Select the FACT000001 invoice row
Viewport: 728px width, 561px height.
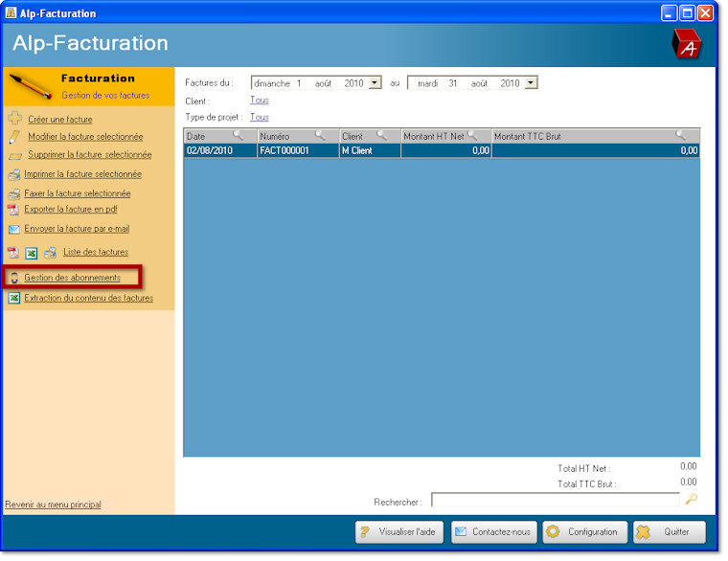pos(297,150)
